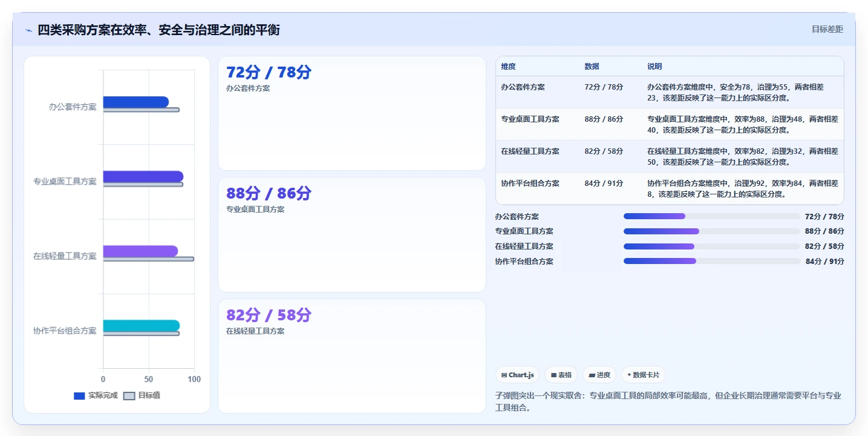
Task: Click the 办公套件方案 progress bar
Action: 711,216
